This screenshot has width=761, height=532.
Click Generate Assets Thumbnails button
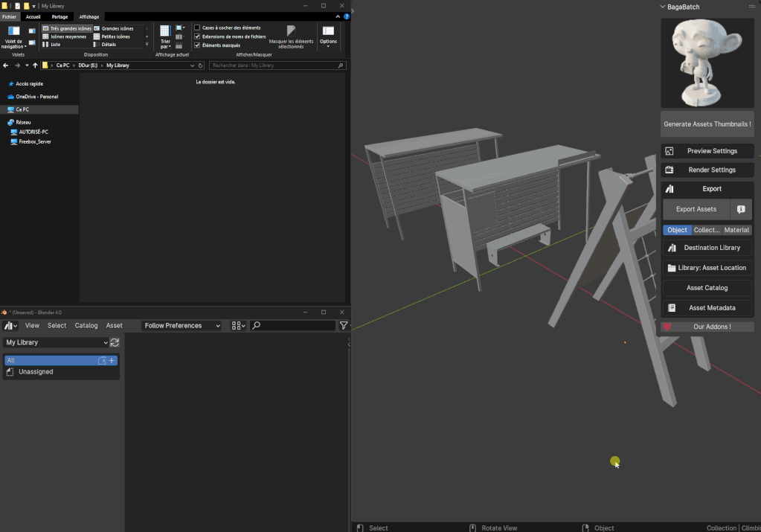(x=707, y=124)
